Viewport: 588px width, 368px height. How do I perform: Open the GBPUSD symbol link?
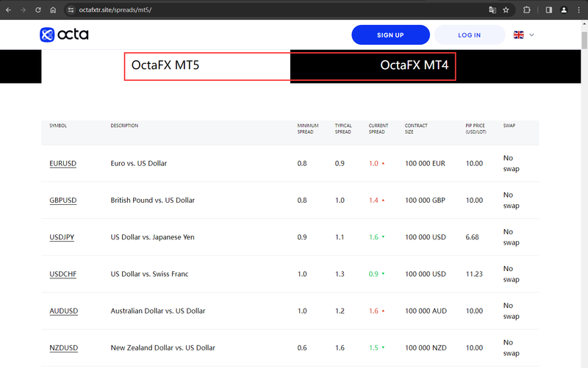[x=63, y=200]
